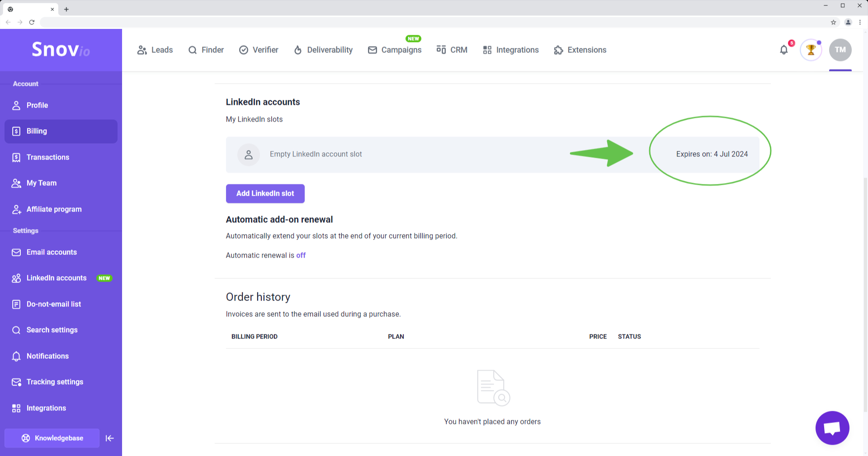Viewport: 868px width, 456px height.
Task: Click the Deliverability flame icon
Action: point(297,50)
